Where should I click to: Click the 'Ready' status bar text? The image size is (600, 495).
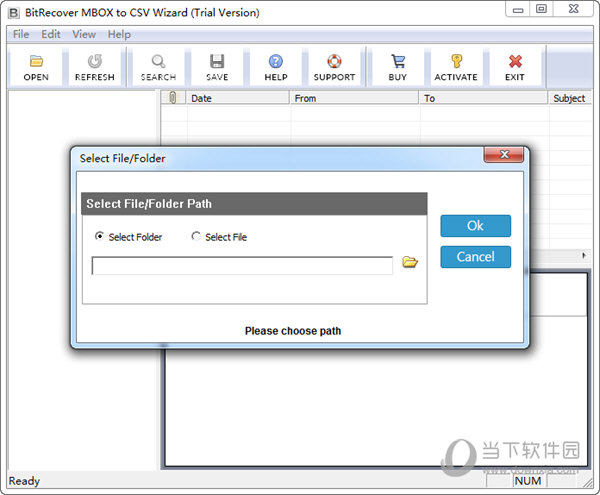point(24,481)
